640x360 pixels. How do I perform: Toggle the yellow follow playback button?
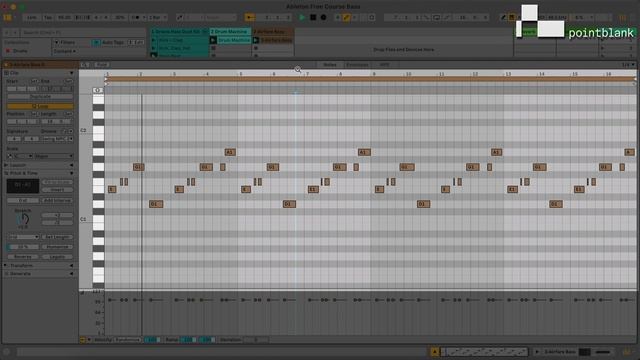[249, 18]
